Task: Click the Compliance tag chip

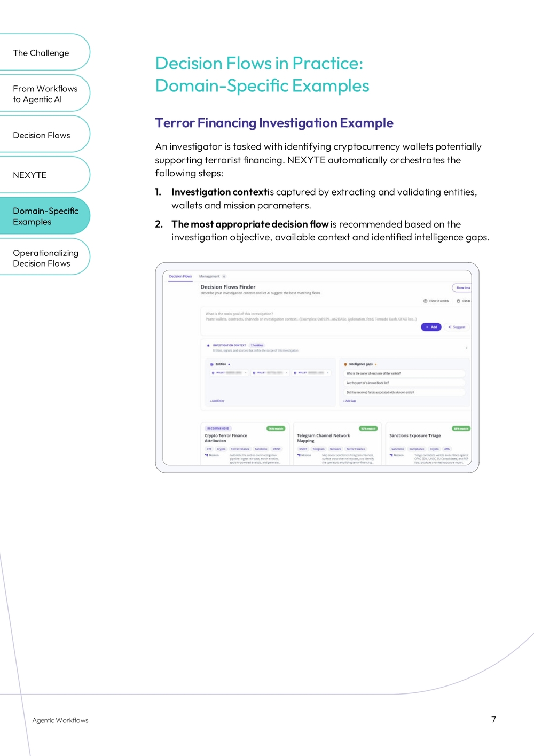Action: click(417, 449)
